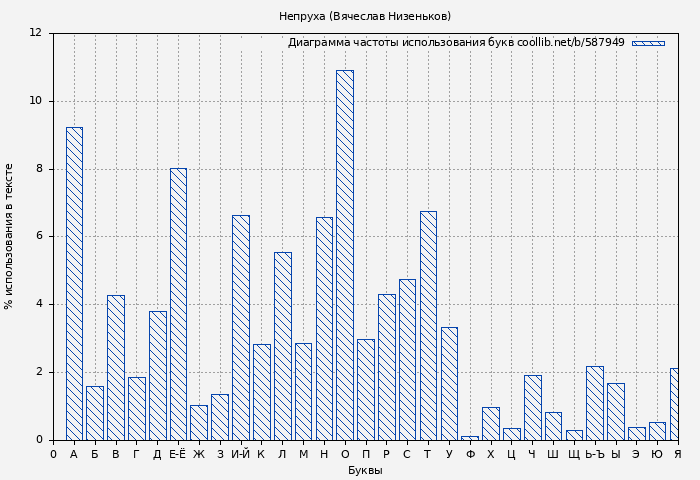
Task: Click the bar for letter С
Action: [407, 359]
